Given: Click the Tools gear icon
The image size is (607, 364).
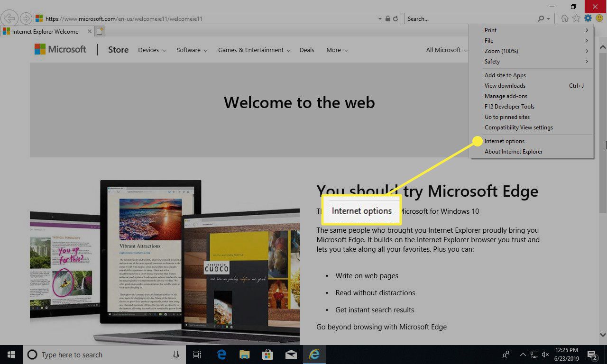Looking at the screenshot, I should [x=588, y=18].
